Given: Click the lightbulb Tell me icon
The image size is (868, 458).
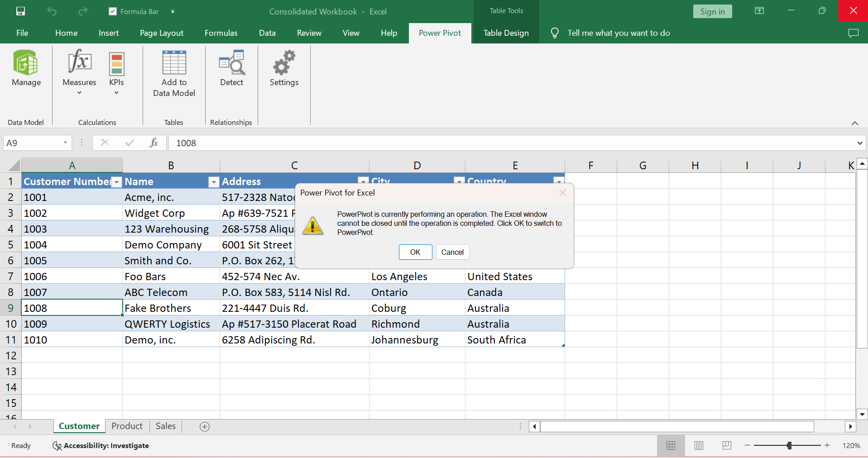Looking at the screenshot, I should tap(555, 33).
